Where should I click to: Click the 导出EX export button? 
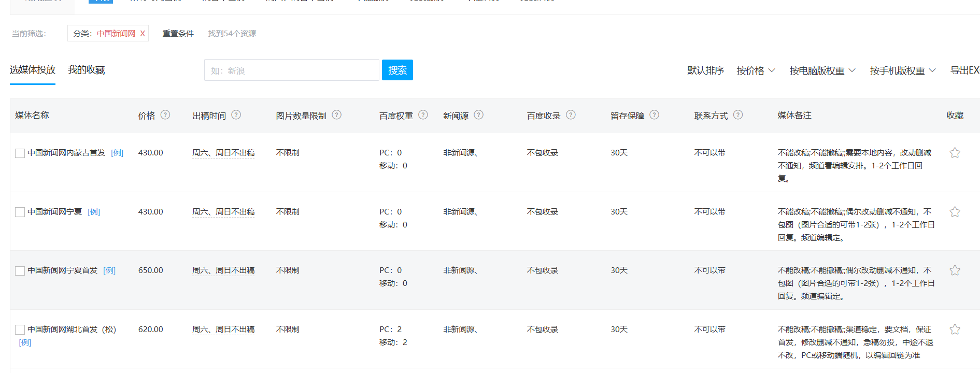[x=965, y=70]
